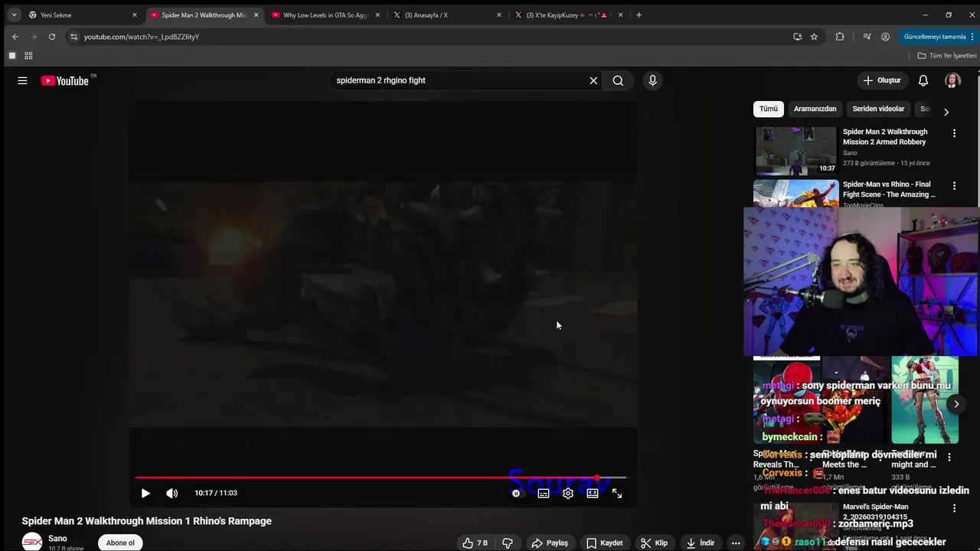This screenshot has width=980, height=551.
Task: Run search with the magnifier icon
Action: (x=618, y=80)
